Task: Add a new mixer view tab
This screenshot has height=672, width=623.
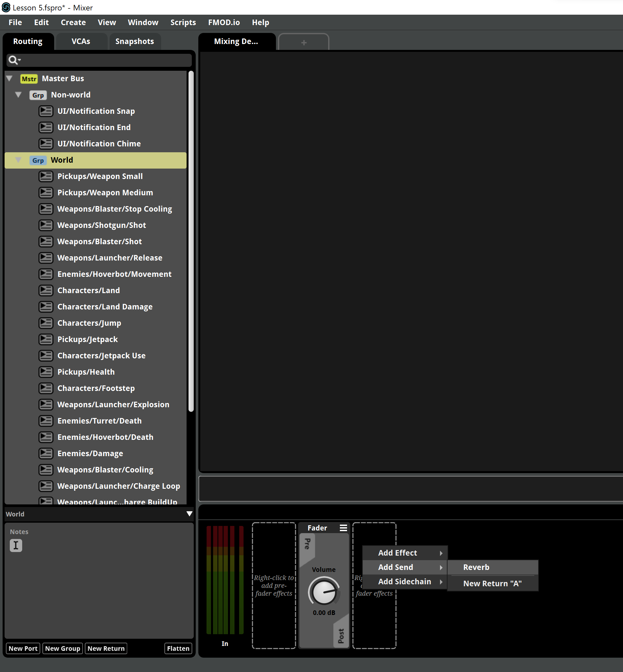Action: tap(304, 42)
